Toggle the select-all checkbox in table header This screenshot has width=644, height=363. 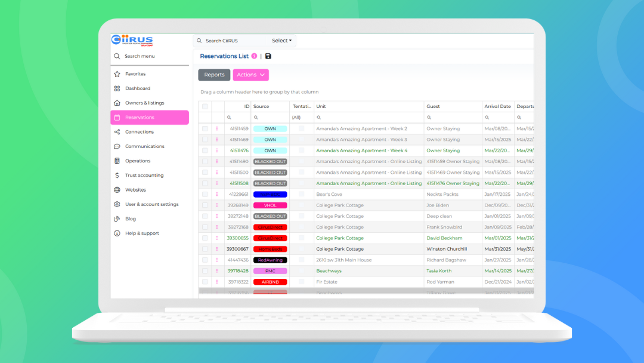click(205, 106)
